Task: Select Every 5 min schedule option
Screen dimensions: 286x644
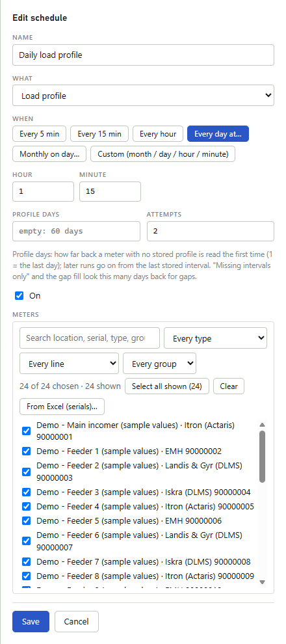Action: pyautogui.click(x=40, y=134)
